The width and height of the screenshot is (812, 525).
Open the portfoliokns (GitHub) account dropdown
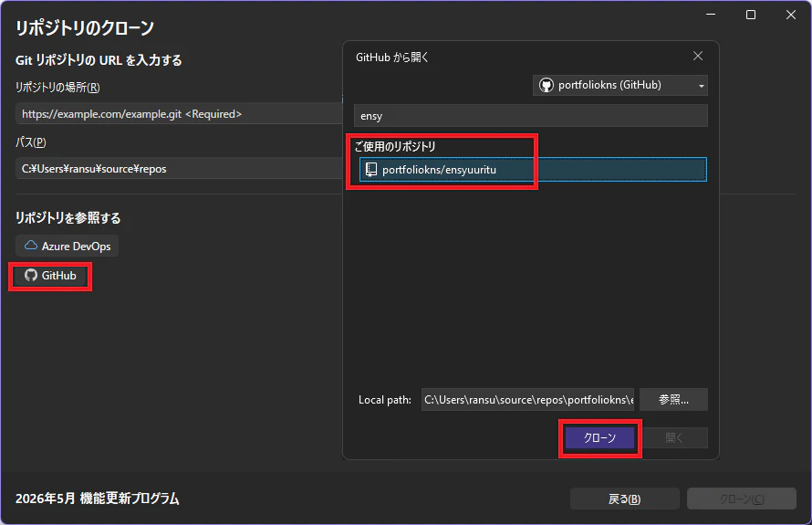(620, 85)
